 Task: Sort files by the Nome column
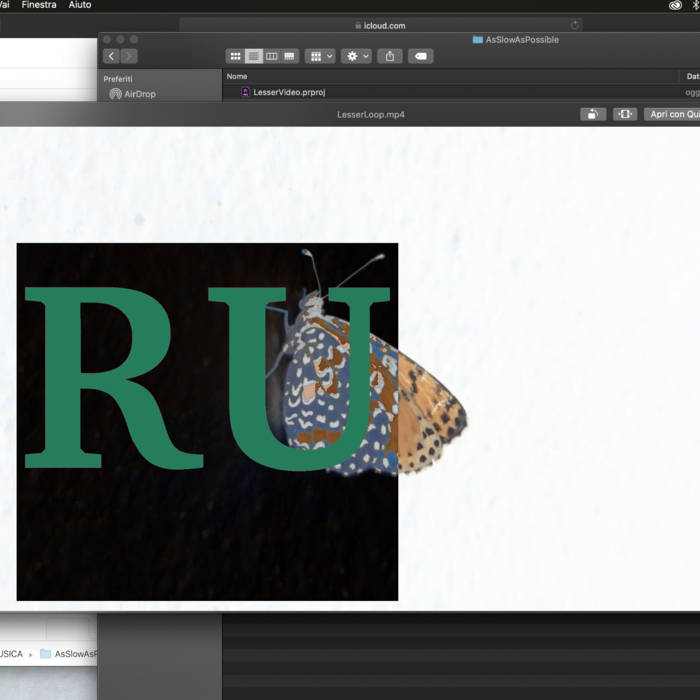[237, 76]
